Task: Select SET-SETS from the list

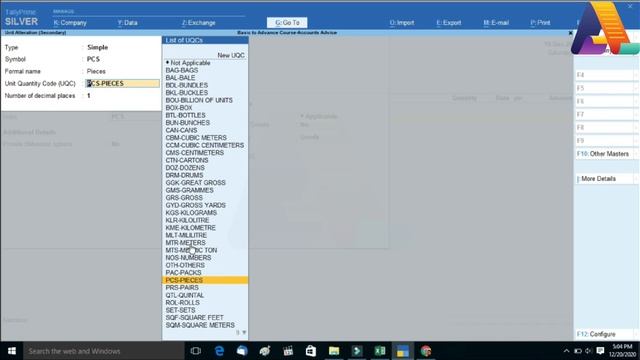Action: click(180, 310)
